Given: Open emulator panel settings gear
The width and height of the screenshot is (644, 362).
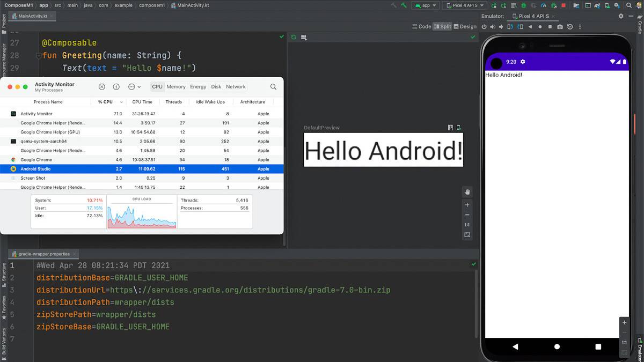Looking at the screenshot, I should 621,16.
